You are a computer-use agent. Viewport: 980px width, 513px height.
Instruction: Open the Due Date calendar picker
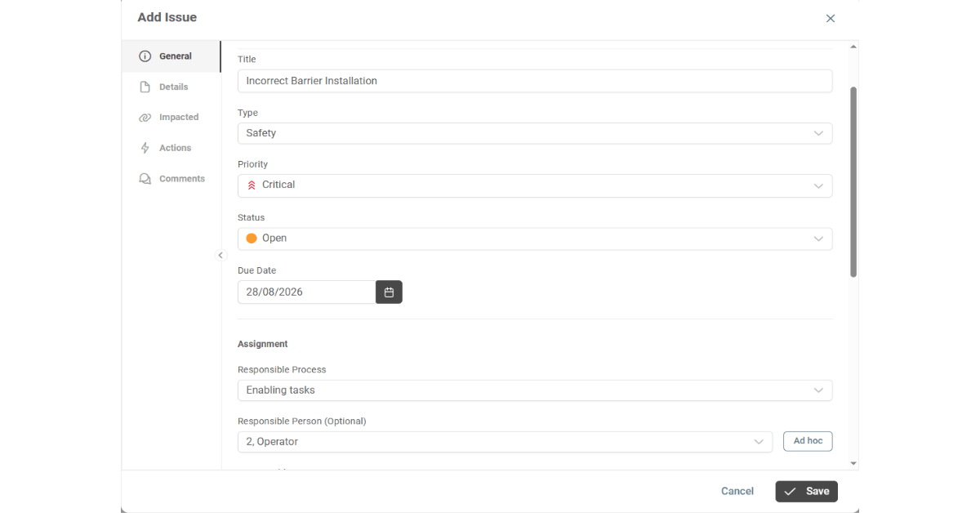[389, 292]
